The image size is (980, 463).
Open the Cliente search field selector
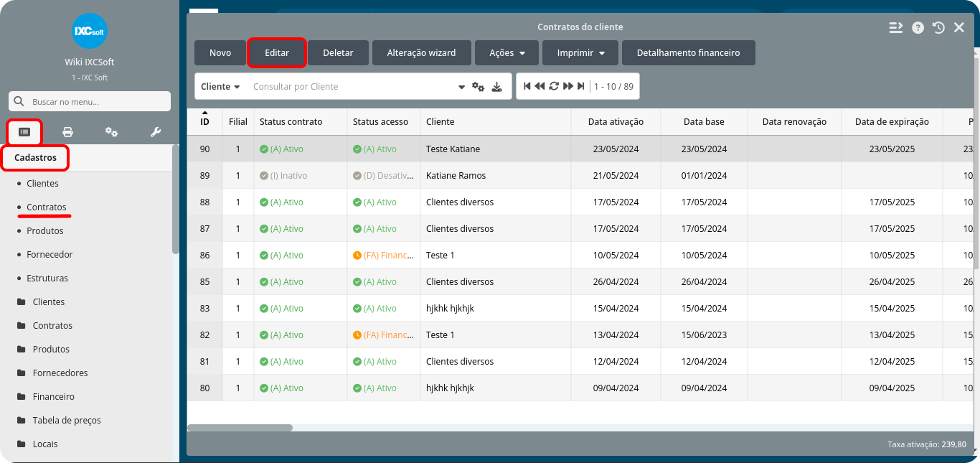220,87
